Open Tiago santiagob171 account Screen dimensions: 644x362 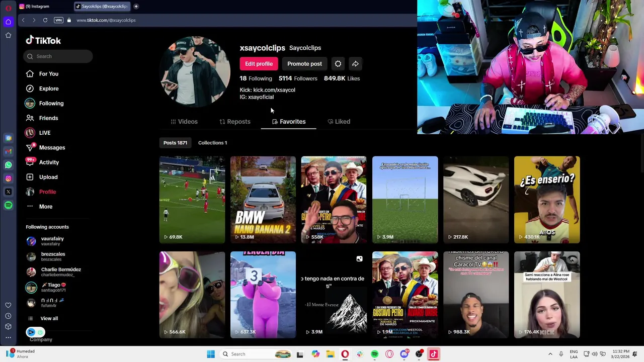(x=46, y=287)
